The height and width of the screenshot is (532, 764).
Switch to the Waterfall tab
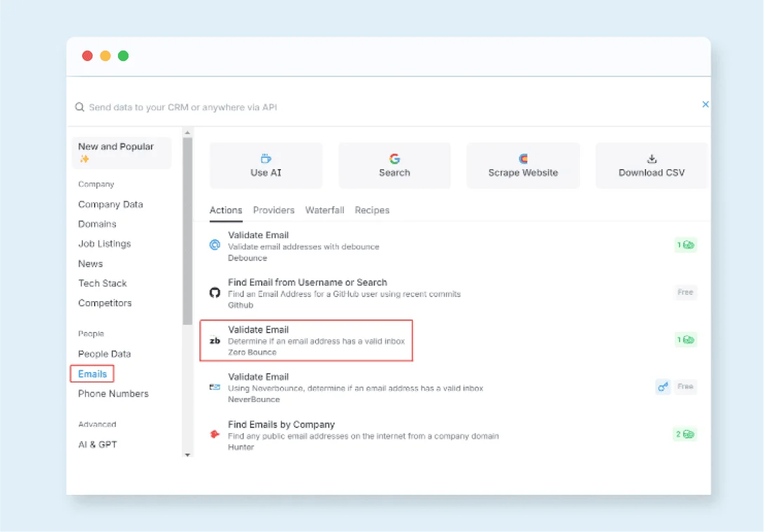click(x=324, y=210)
